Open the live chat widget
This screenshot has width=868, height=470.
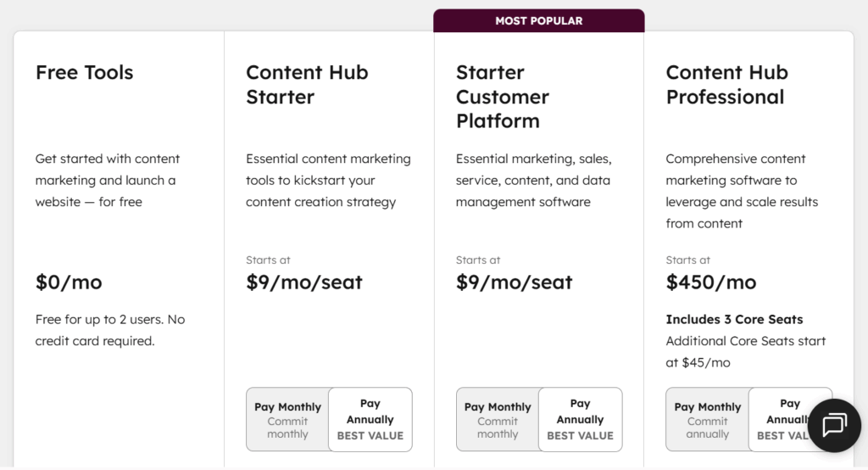834,425
